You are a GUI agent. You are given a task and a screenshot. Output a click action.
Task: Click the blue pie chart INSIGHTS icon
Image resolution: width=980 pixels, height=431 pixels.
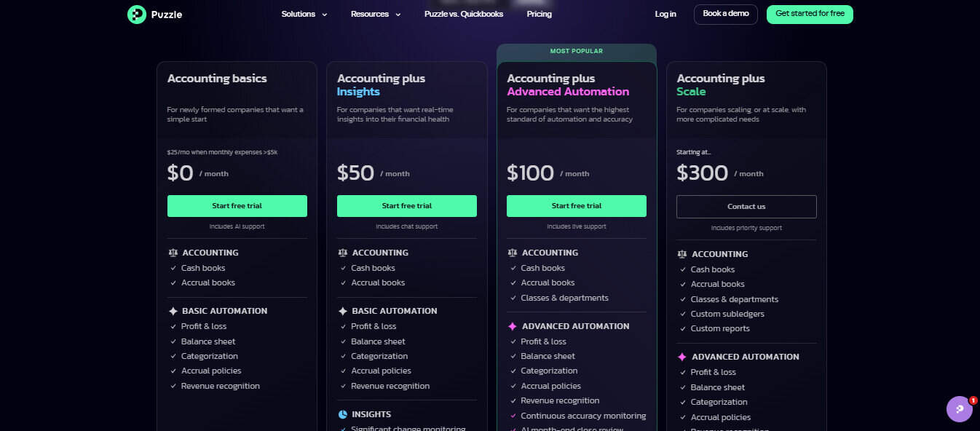click(342, 414)
